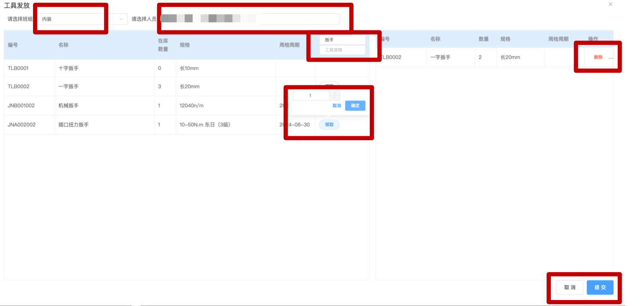Click the 插口扭力扳手 name cell
Image resolution: width=644 pixels, height=306 pixels.
point(104,125)
